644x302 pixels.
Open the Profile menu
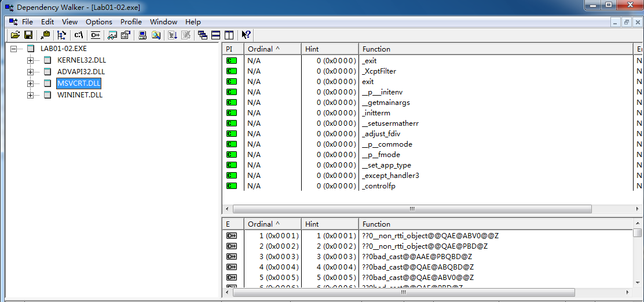point(131,22)
